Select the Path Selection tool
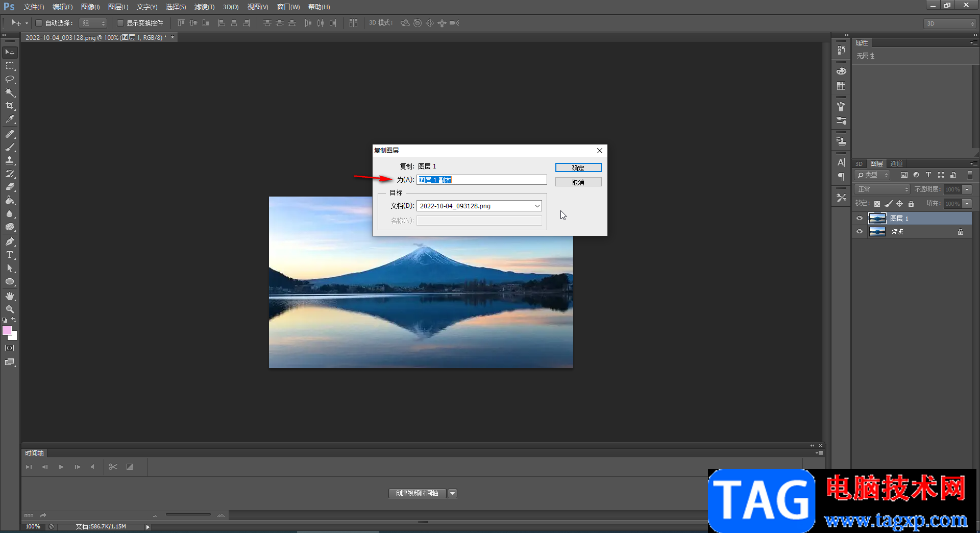 click(x=10, y=268)
